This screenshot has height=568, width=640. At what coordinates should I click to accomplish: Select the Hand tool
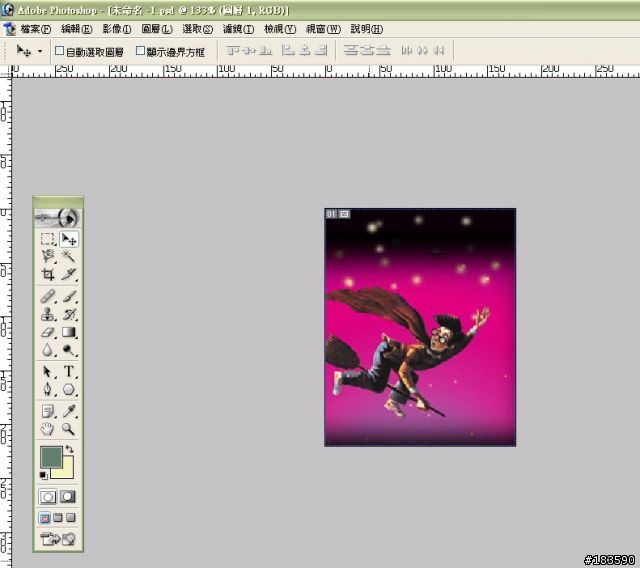48,429
